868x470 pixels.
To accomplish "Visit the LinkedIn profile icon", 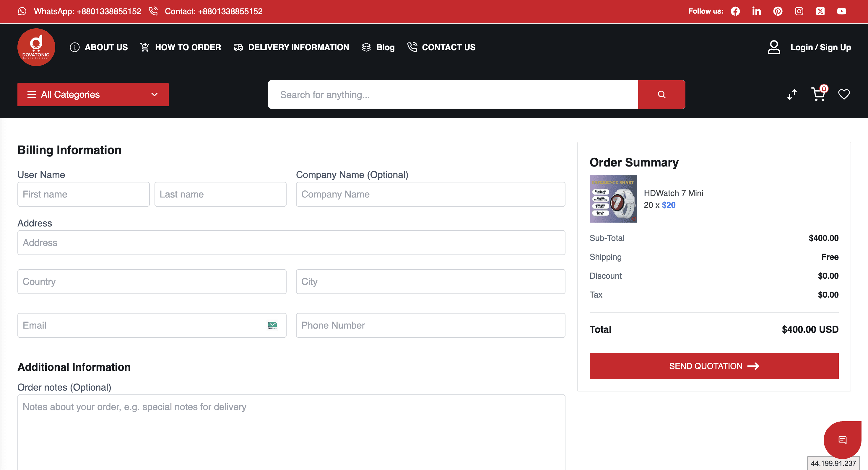I will [x=756, y=12].
